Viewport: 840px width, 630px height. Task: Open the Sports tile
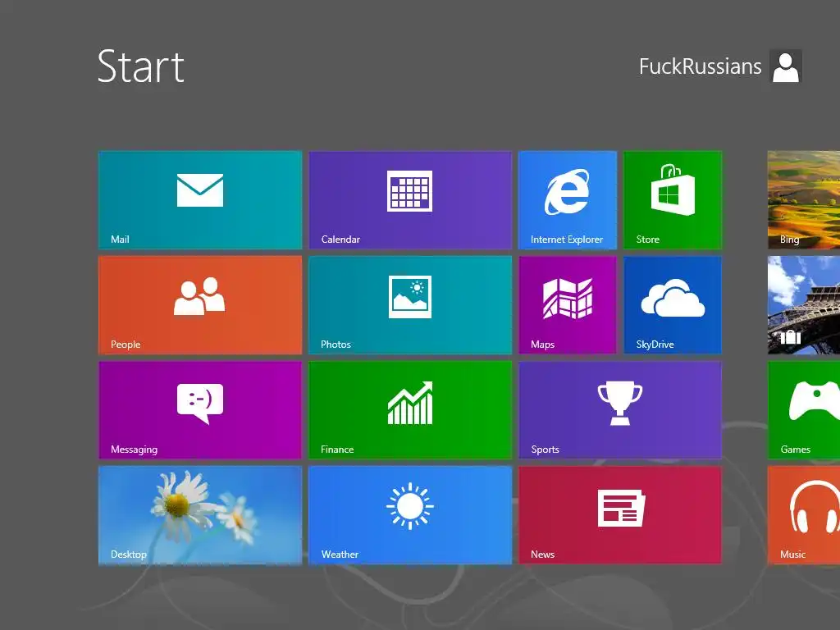click(x=620, y=410)
